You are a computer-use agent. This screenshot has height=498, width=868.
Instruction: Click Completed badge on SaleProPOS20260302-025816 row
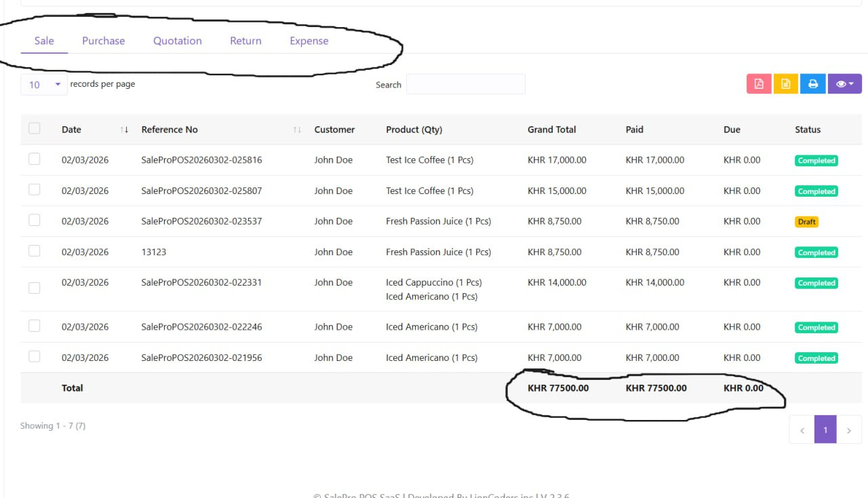pos(816,161)
